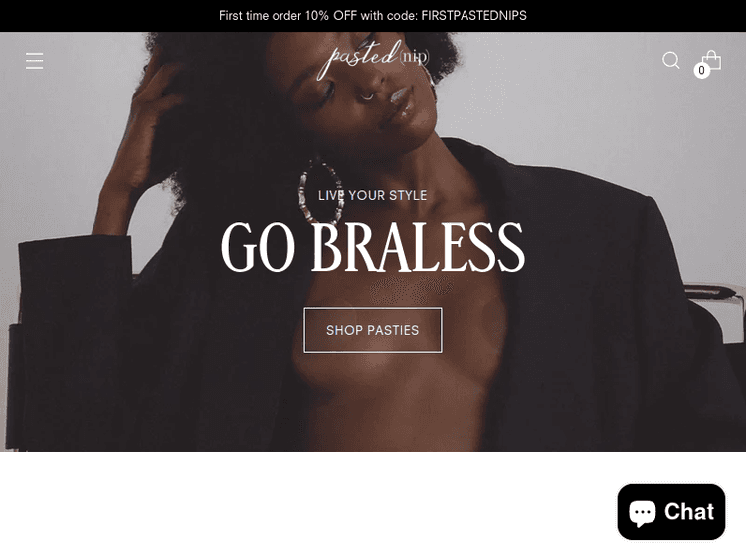
Task: Open the Chat widget by its label
Action: tap(689, 512)
